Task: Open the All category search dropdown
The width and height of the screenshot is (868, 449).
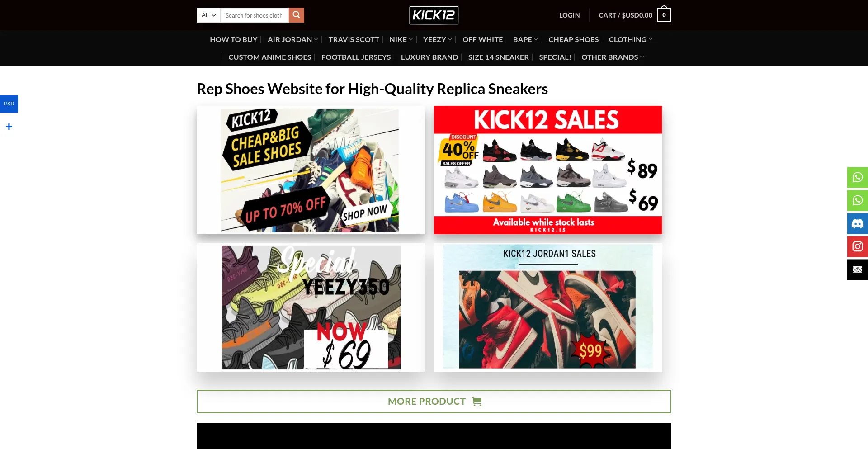Action: point(208,15)
